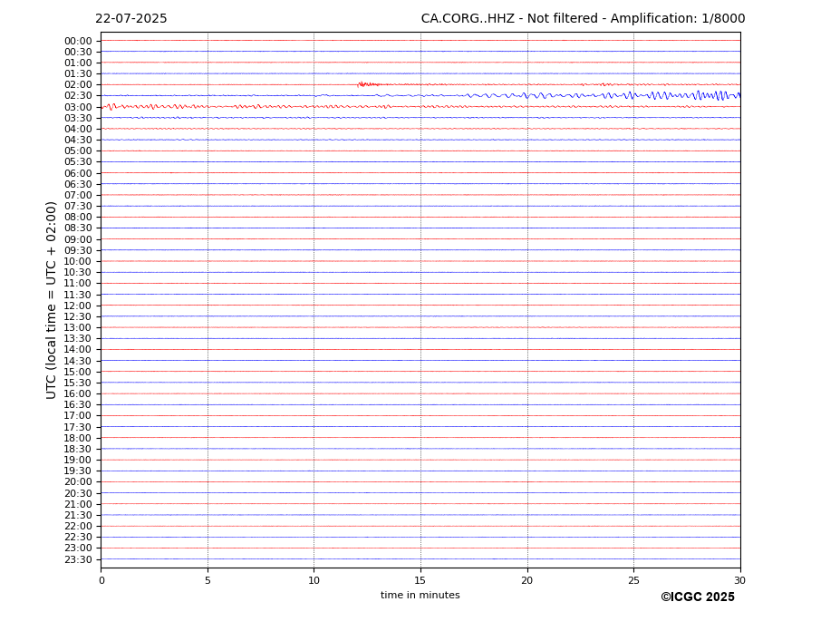Click the 11:00 time row label

(78, 284)
